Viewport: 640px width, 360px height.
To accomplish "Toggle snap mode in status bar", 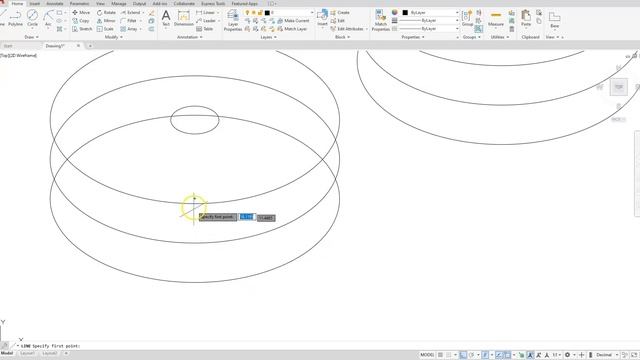I will coord(449,355).
